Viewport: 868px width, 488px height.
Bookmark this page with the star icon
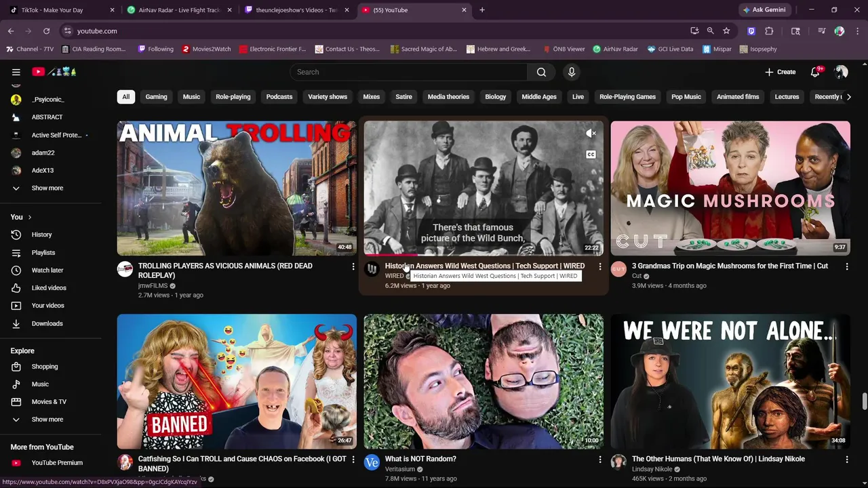click(726, 31)
